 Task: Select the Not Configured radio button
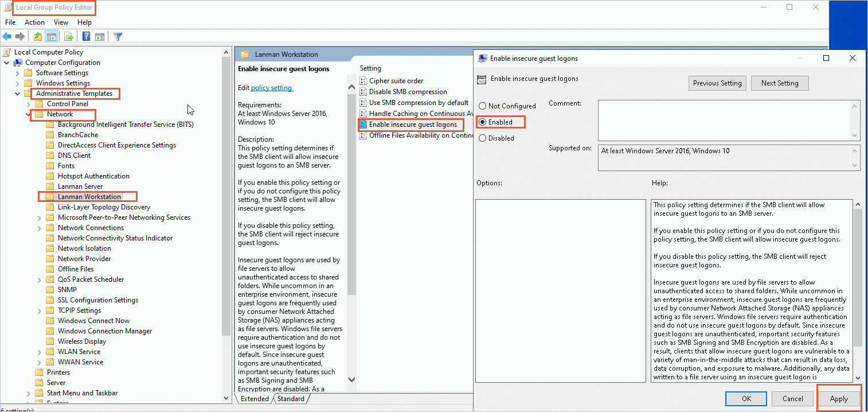[482, 106]
